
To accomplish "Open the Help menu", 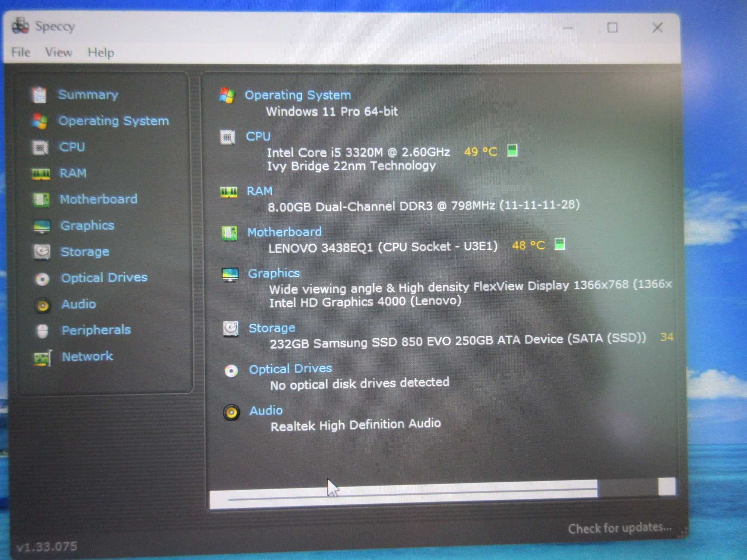I will (101, 53).
